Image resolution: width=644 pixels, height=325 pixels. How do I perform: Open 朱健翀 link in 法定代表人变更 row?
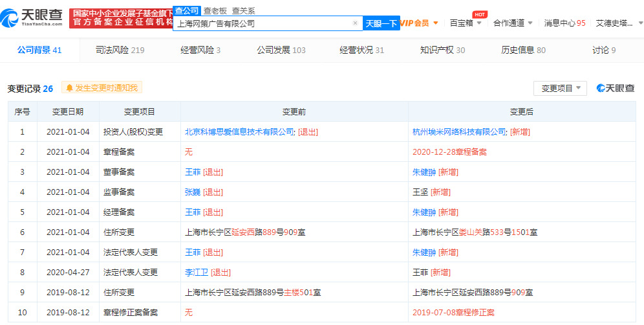point(424,252)
